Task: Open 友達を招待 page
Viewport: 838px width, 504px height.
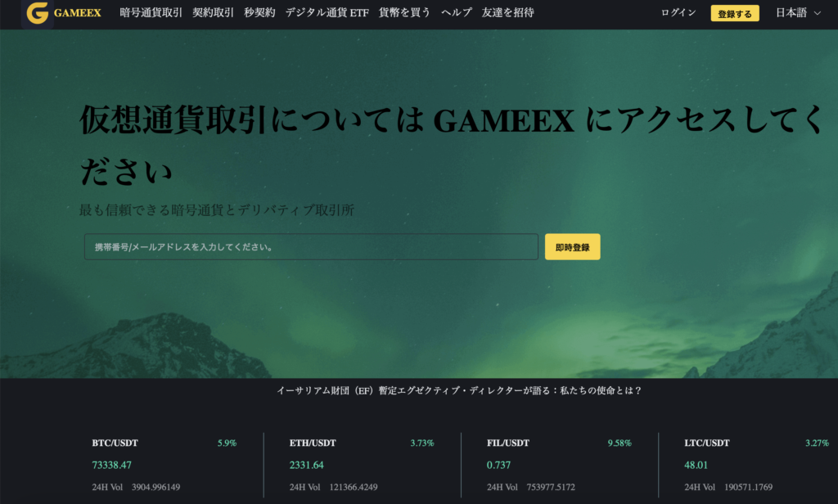Action: click(x=507, y=12)
